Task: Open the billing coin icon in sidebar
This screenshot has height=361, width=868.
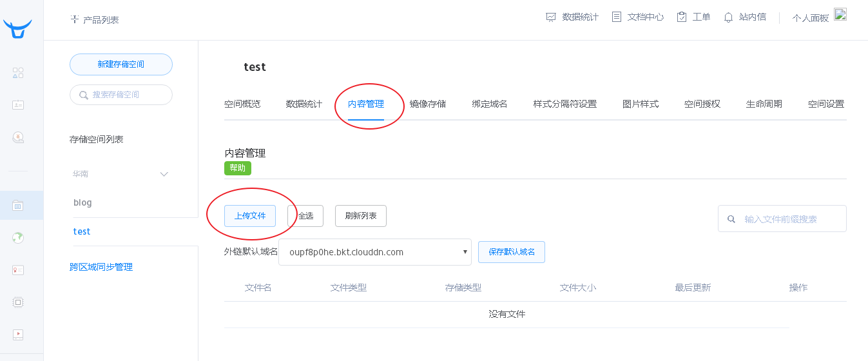Action: pyautogui.click(x=18, y=137)
